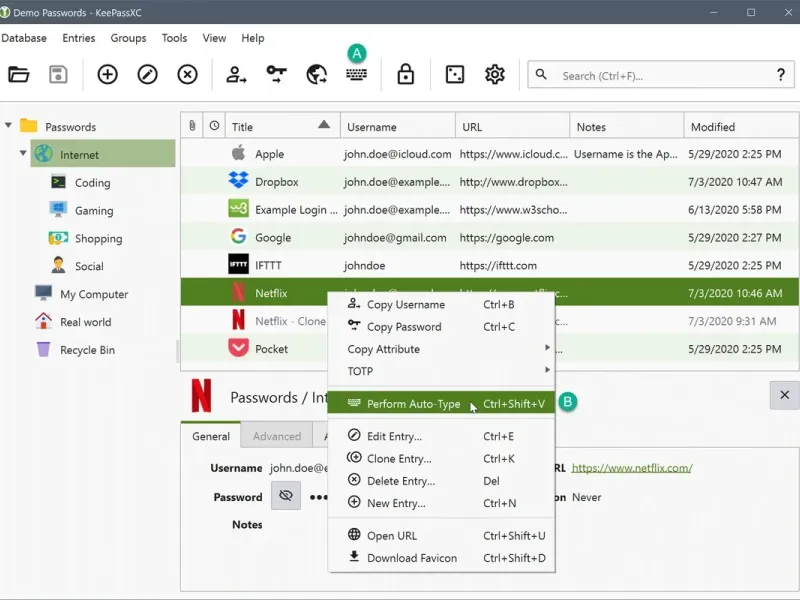This screenshot has height=600, width=800.
Task: Open the netflix.com URL link
Action: [631, 468]
